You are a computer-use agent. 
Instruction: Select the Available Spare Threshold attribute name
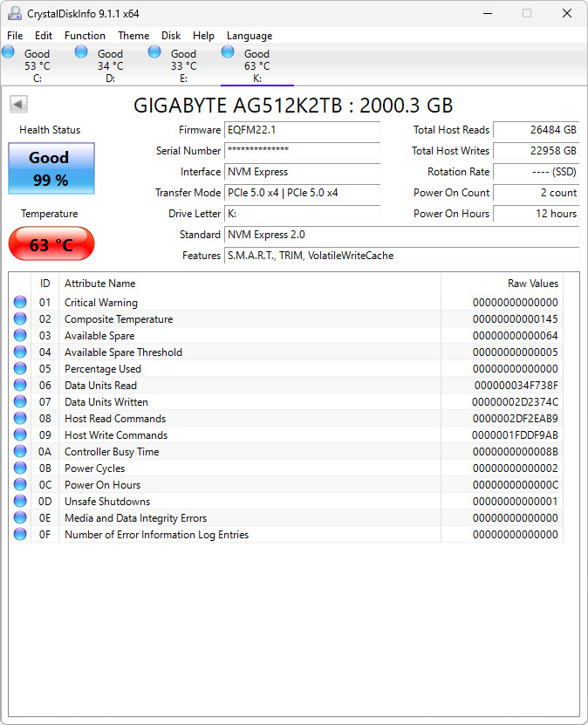tap(123, 352)
